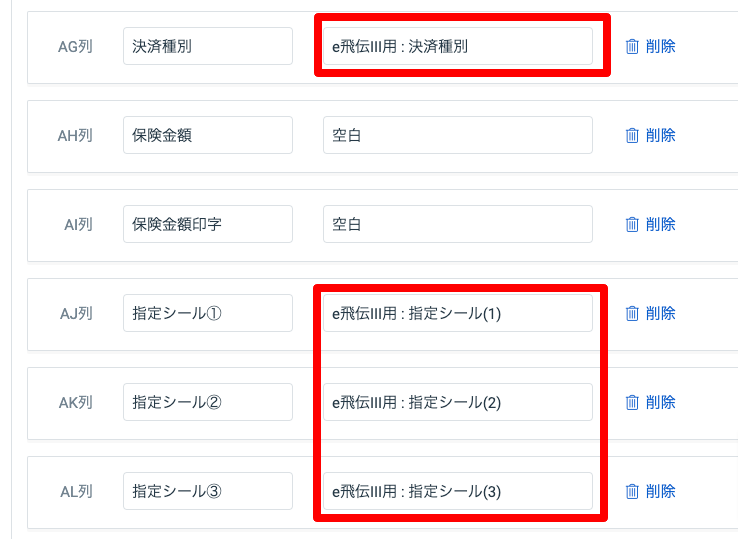Open the 空白 mapping field for 保険金額
Screen dimensions: 738x539
[x=457, y=135]
